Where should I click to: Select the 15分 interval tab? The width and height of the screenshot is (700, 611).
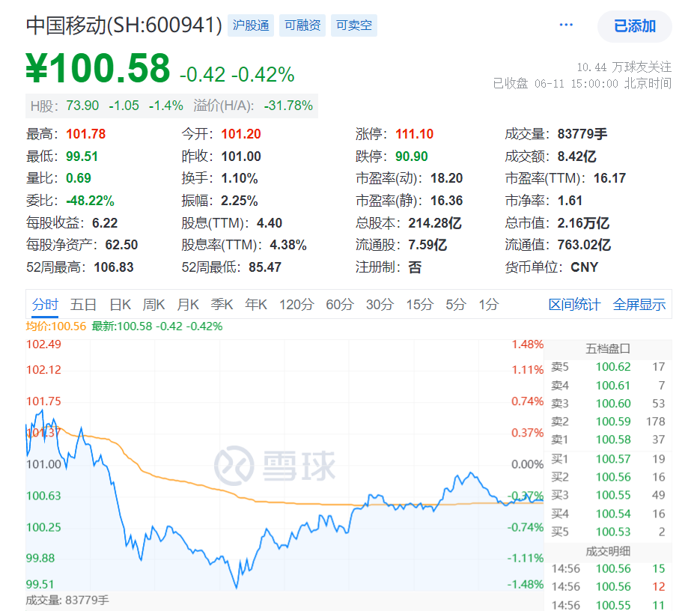coord(419,305)
